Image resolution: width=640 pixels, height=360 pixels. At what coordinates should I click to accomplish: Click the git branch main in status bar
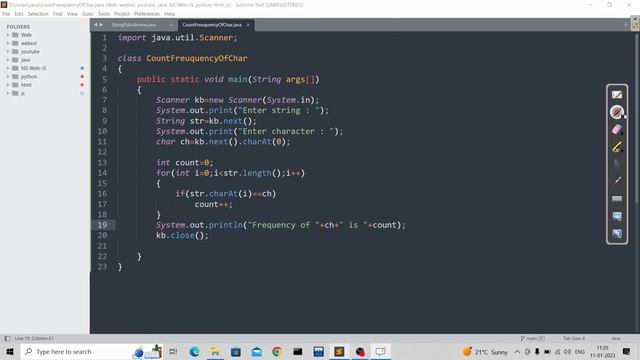coord(533,338)
